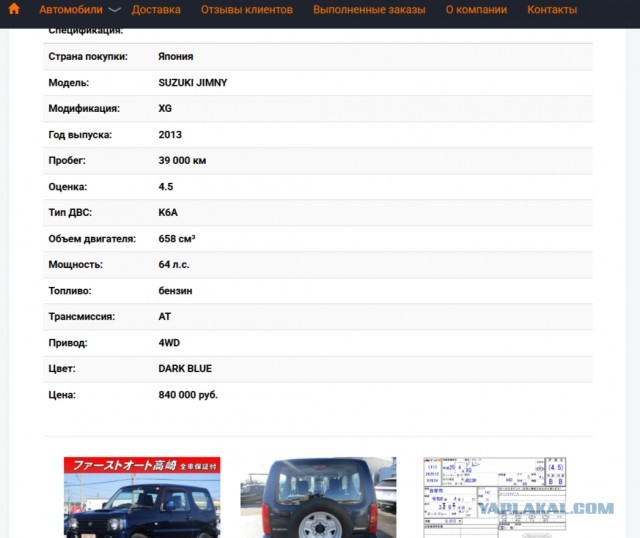This screenshot has width=640, height=538.
Task: Select the model text SUZUKI JIMNY
Action: point(193,82)
